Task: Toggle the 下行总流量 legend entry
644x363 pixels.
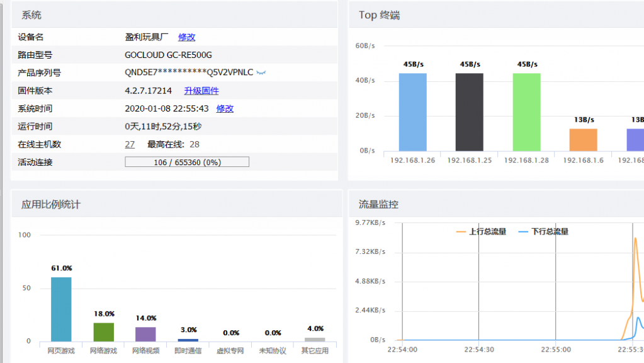Action: click(543, 232)
